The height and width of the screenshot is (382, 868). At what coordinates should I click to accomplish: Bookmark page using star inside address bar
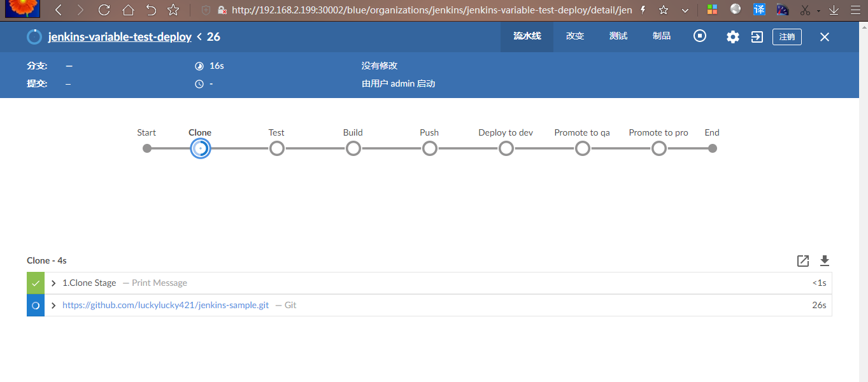pos(664,10)
